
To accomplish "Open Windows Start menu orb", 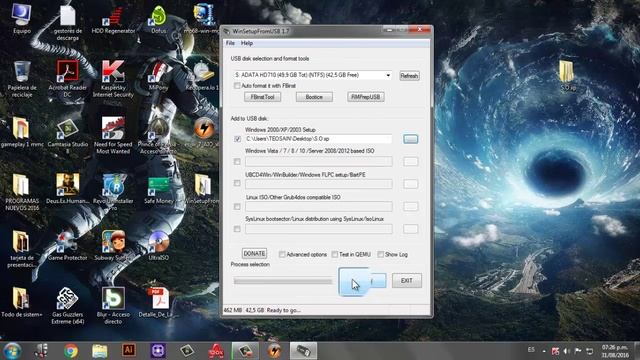I will (12, 351).
